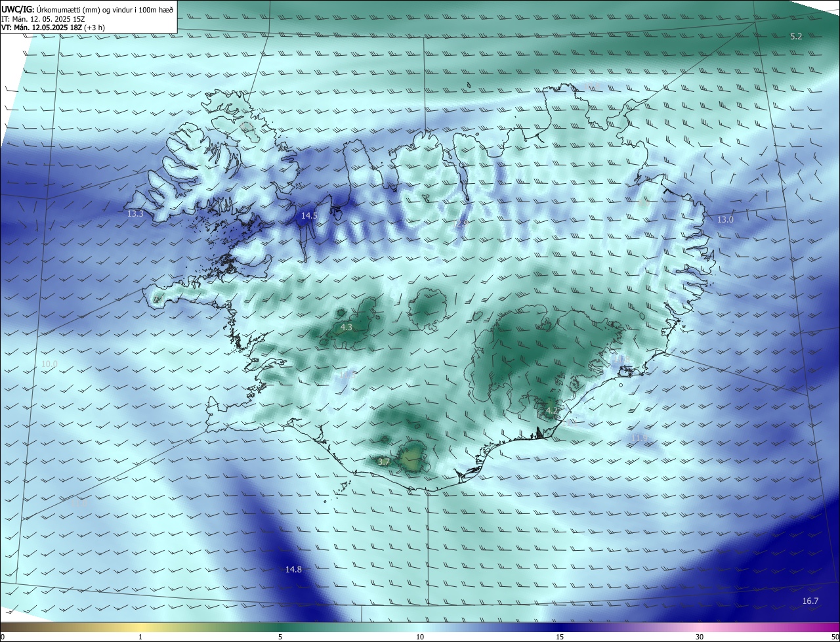Click the '1' tick on the color scale
This screenshot has height=642, width=840.
click(140, 637)
